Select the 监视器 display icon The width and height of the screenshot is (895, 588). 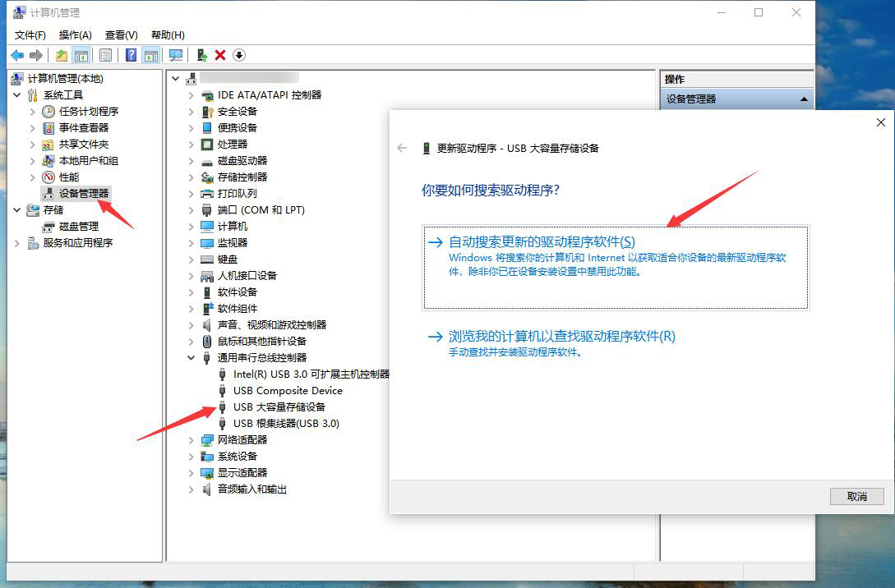tap(207, 243)
